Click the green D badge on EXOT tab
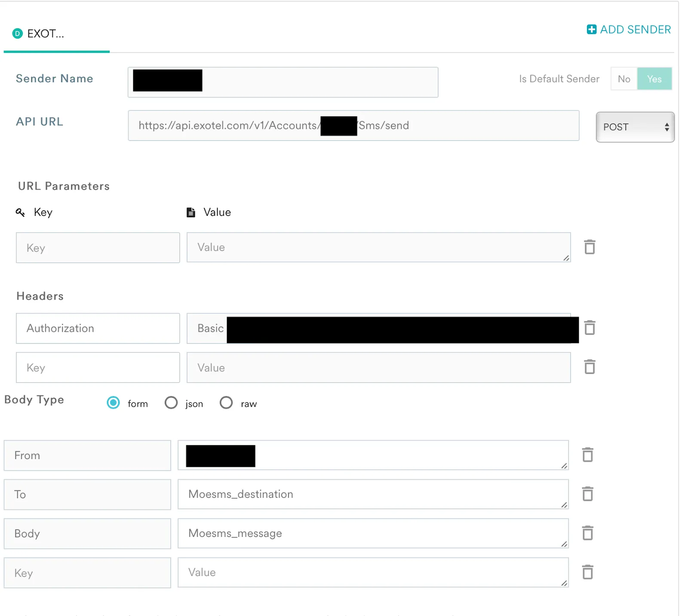 point(17,34)
